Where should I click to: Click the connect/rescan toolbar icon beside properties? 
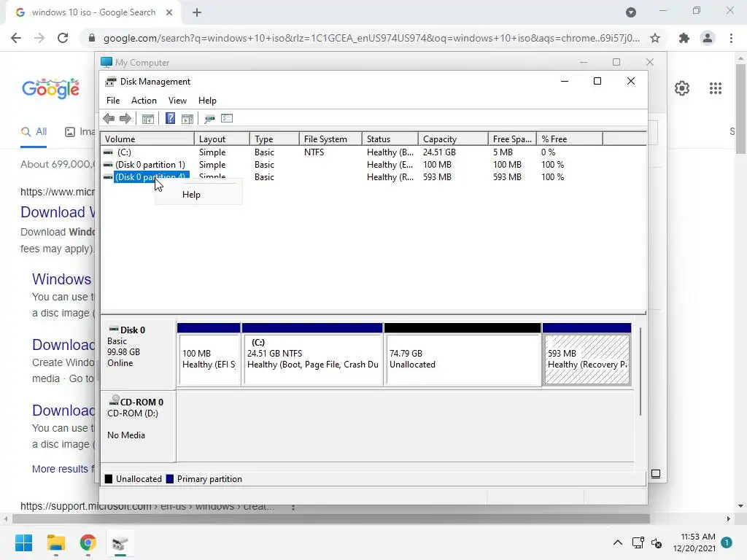point(209,119)
